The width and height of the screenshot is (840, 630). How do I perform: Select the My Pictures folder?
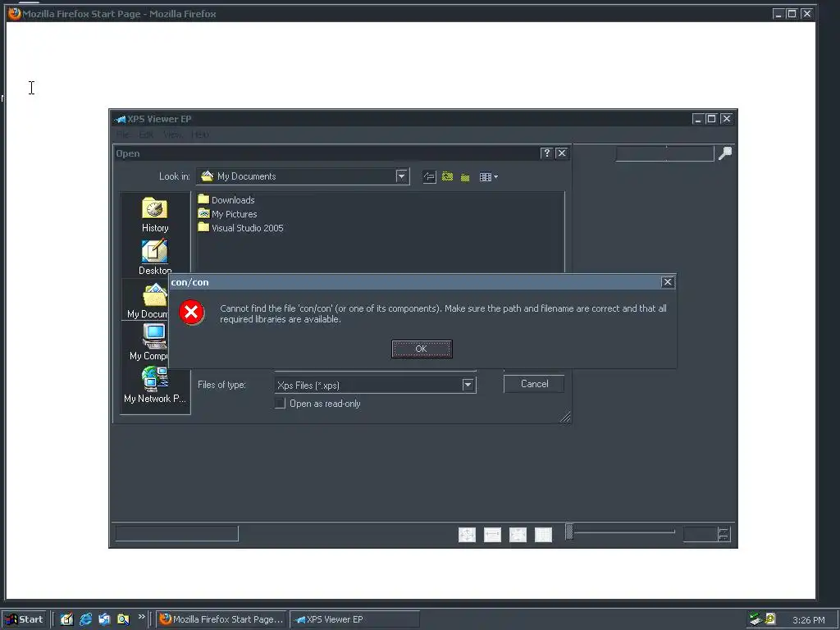point(227,214)
